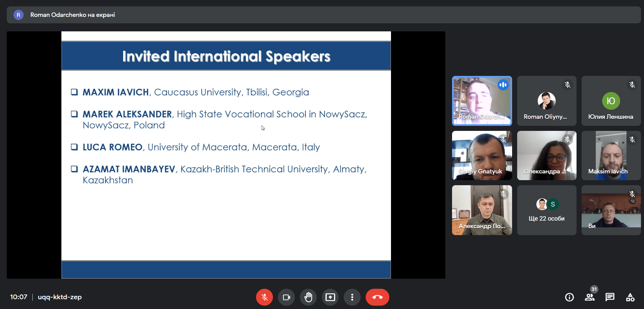This screenshot has height=309, width=644.
Task: Click the muted mic icon on Олександра tile
Action: pos(568,139)
